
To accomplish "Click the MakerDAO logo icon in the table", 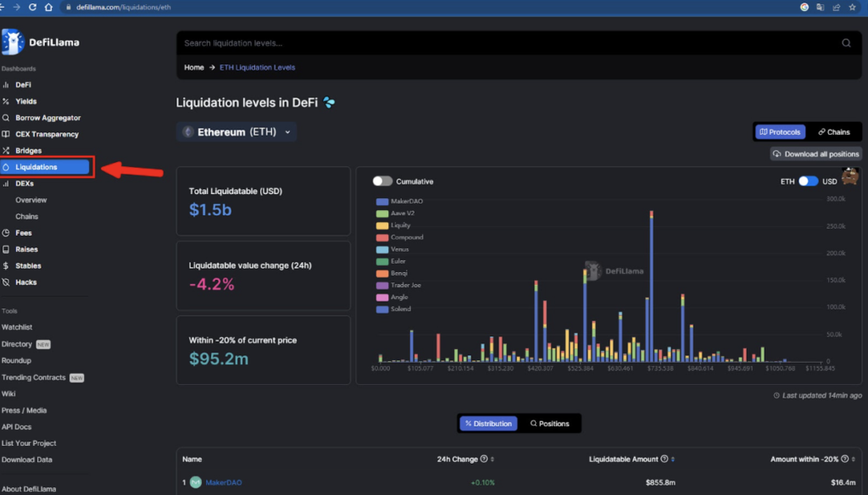I will tap(196, 482).
